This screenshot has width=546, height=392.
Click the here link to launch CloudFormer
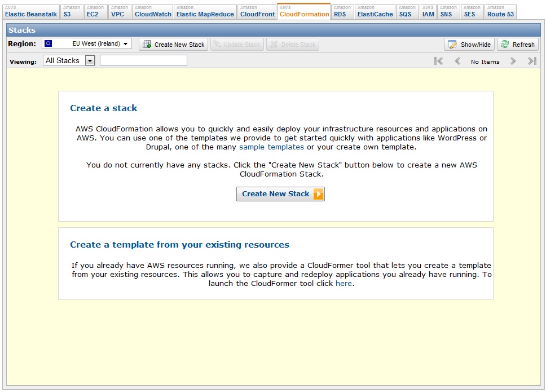[x=344, y=283]
